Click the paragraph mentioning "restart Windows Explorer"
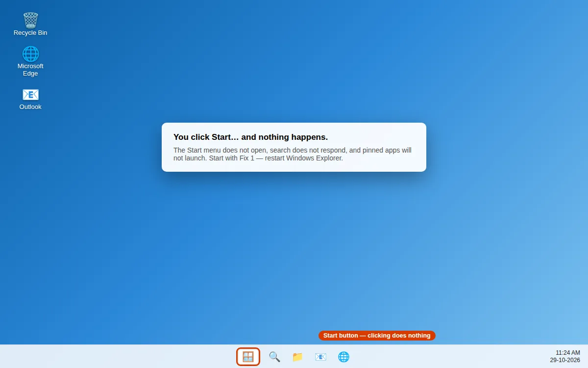This screenshot has width=588, height=368. tap(293, 154)
